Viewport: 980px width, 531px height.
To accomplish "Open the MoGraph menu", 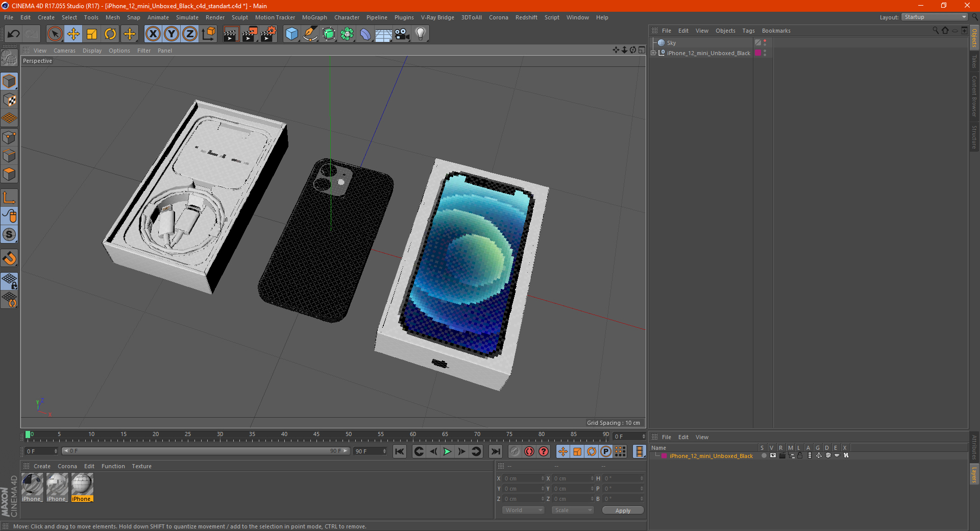I will coord(314,17).
